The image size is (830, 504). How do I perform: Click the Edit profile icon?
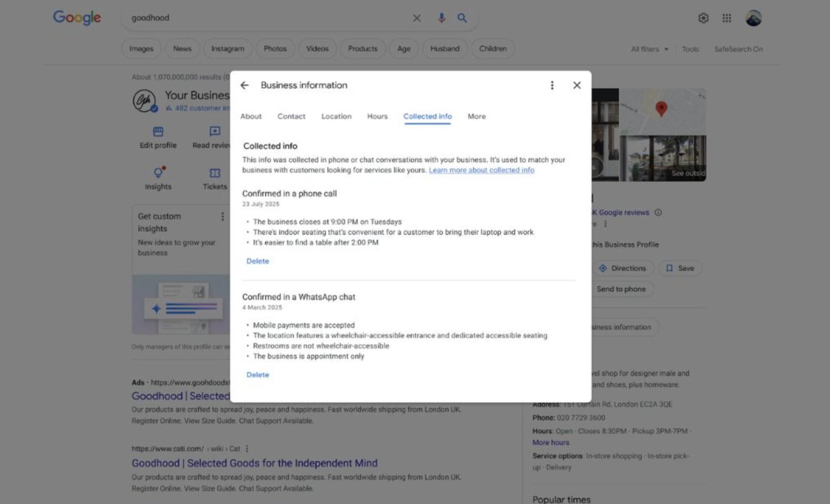coord(158,131)
